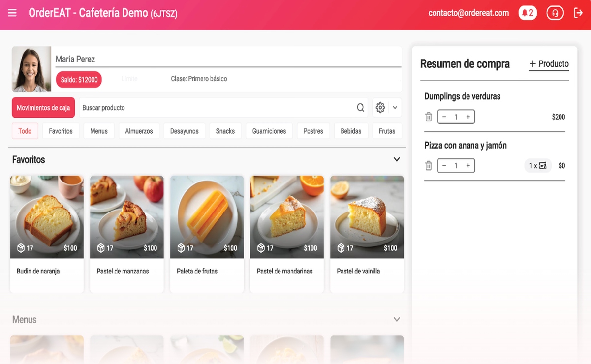Switch to the Menus category tab
591x364 pixels.
(x=99, y=131)
